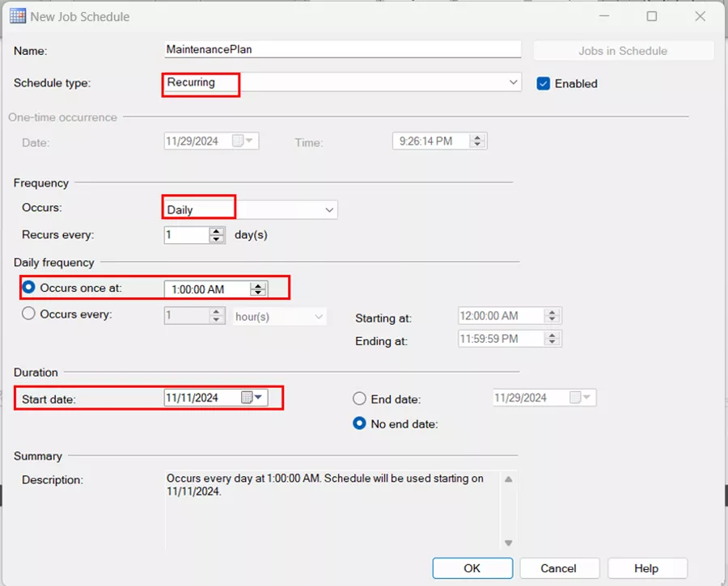The image size is (728, 586).
Task: Click OK to save the schedule
Action: [x=472, y=568]
